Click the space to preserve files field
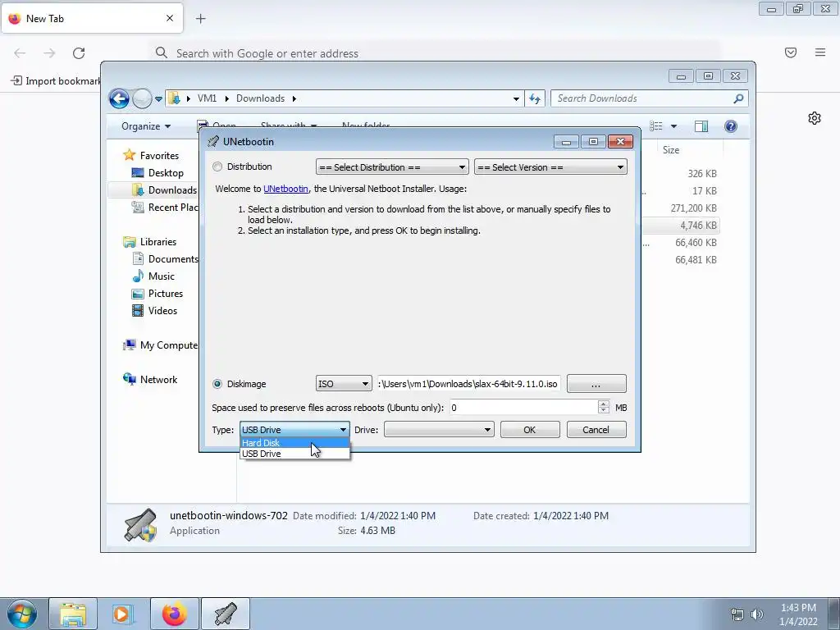The width and height of the screenshot is (840, 630). tap(523, 408)
